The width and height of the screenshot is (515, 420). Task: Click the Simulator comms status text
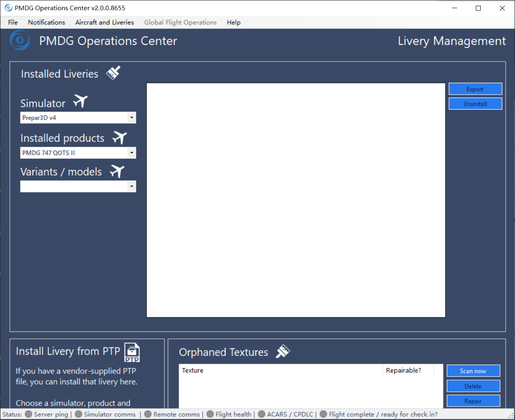click(110, 414)
